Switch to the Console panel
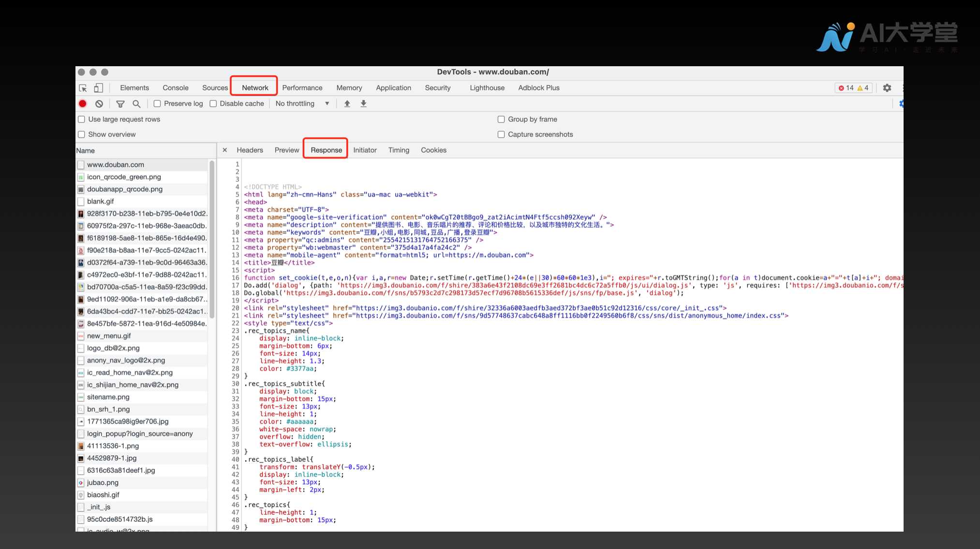This screenshot has width=980, height=549. [176, 88]
